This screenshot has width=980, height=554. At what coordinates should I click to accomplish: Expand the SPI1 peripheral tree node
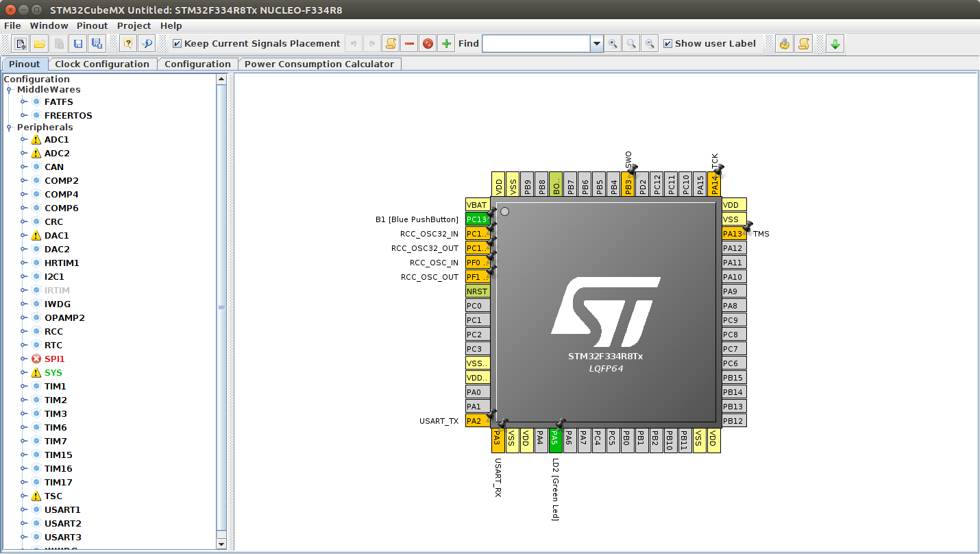coord(24,359)
